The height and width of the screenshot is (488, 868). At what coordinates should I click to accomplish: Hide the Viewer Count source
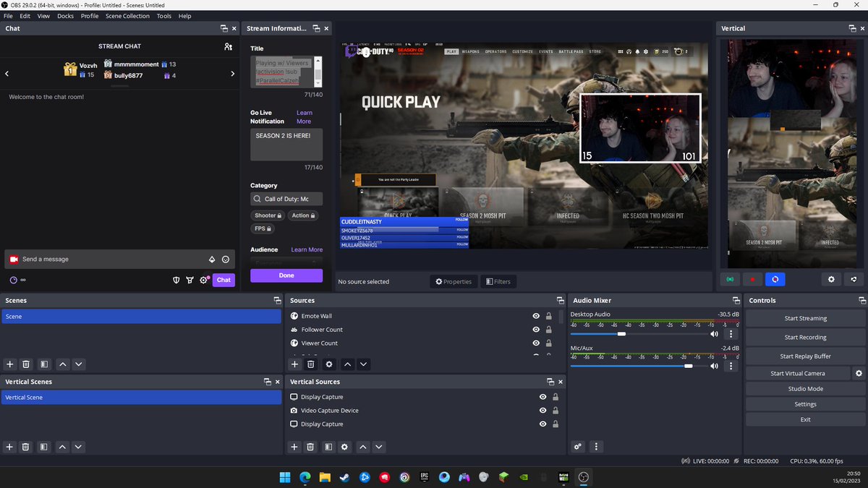[536, 343]
